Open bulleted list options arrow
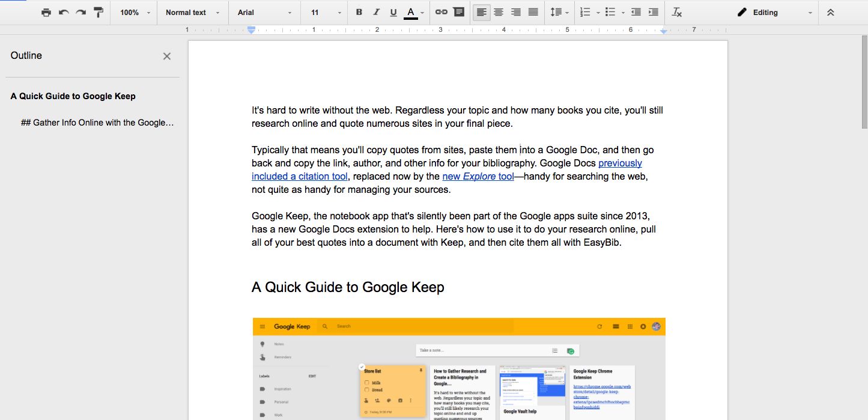Viewport: 868px width, 420px height. [623, 12]
